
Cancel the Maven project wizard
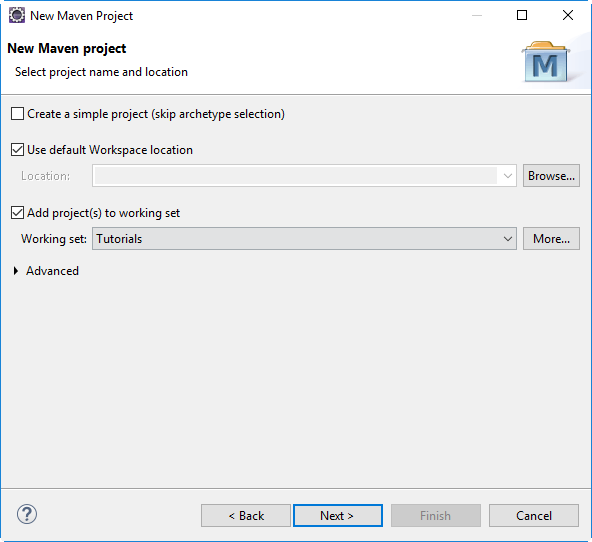534,516
